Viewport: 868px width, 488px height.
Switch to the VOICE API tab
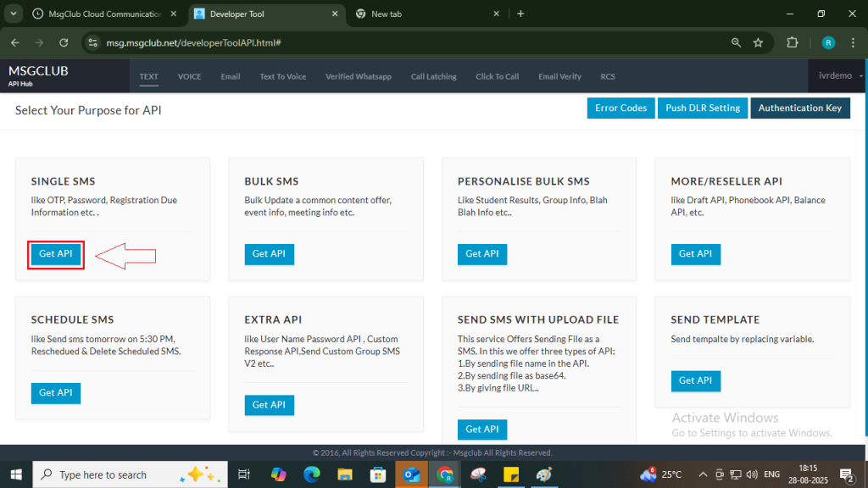click(x=189, y=77)
